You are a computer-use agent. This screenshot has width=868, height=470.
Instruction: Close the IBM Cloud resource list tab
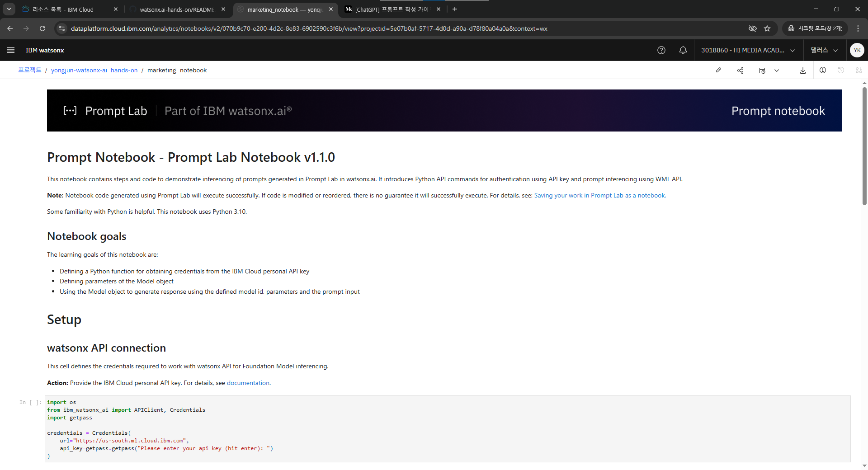pyautogui.click(x=116, y=9)
